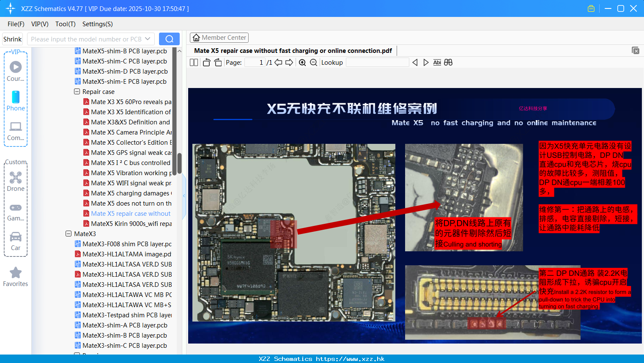This screenshot has height=363, width=644.
Task: Open the VIP(V) menu
Action: [x=40, y=24]
